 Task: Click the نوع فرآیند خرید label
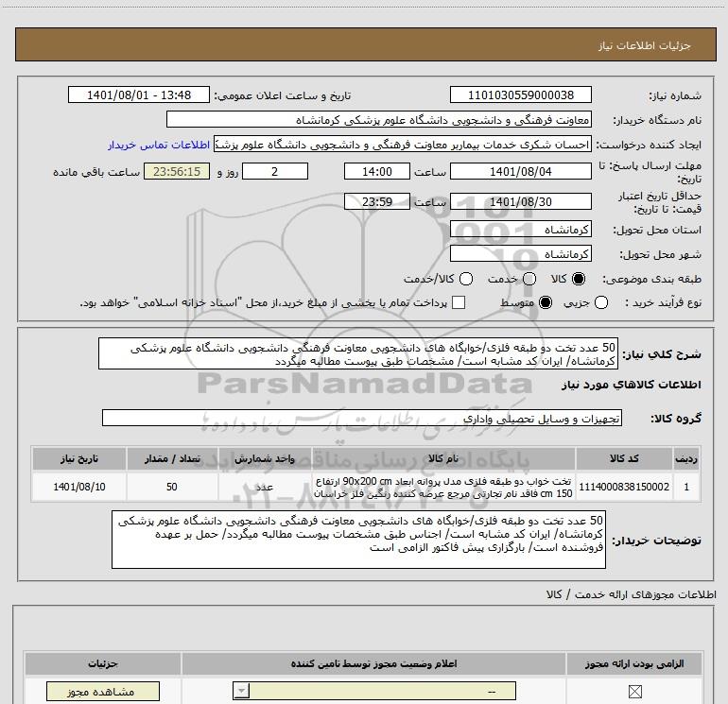[x=663, y=303]
